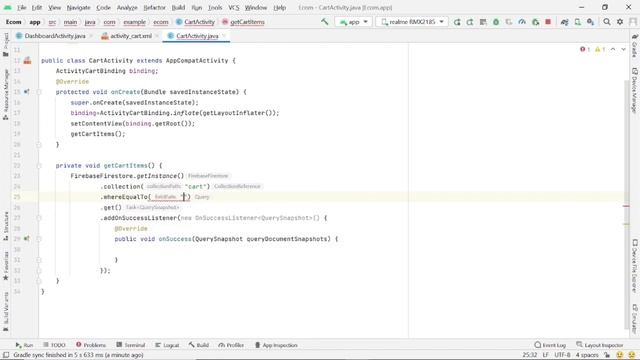Open the VCS menu
The height and width of the screenshot is (360, 640).
pyautogui.click(x=234, y=7)
